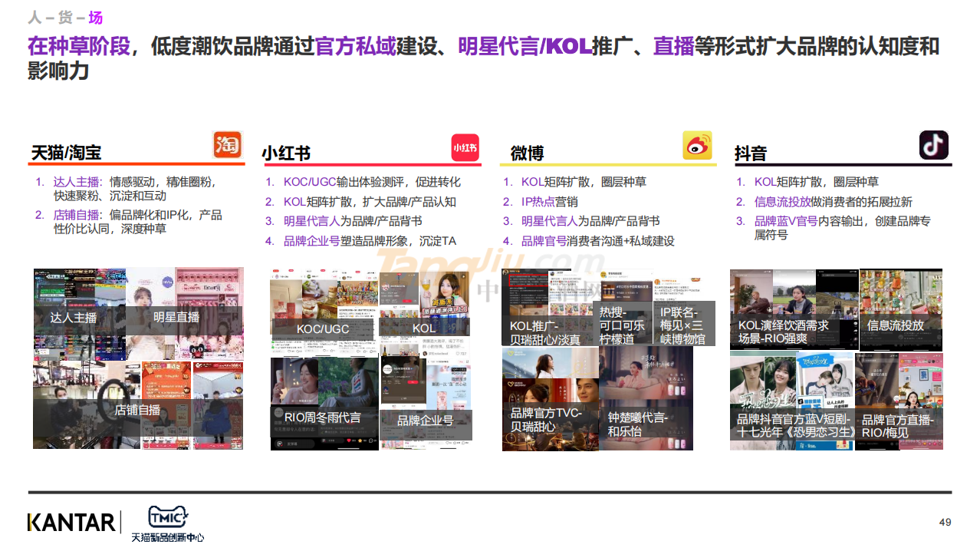Click the KANTAR logo in footer
This screenshot has height=551, width=980.
(x=73, y=523)
